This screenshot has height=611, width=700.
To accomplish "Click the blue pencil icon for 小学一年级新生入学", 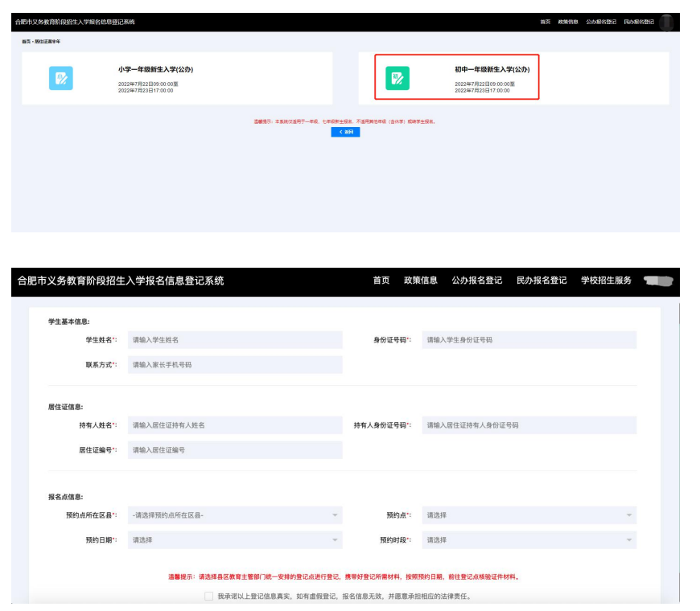I will coord(60,78).
